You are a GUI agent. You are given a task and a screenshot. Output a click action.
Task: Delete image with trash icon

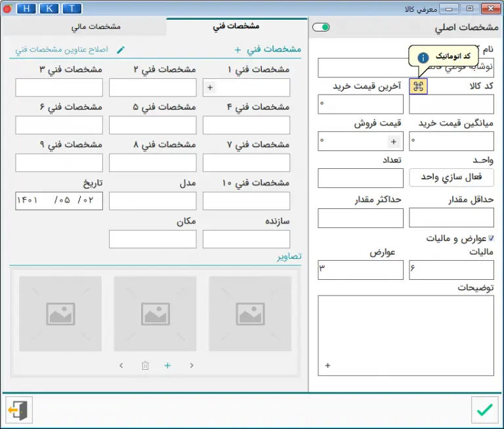coord(145,365)
